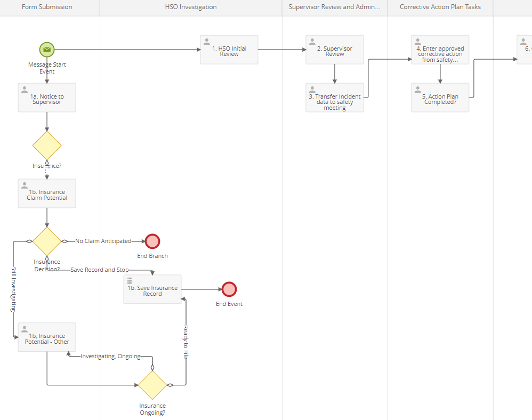Click user icon on 2. Supervisor Review
The image size is (532, 420).
coord(312,42)
